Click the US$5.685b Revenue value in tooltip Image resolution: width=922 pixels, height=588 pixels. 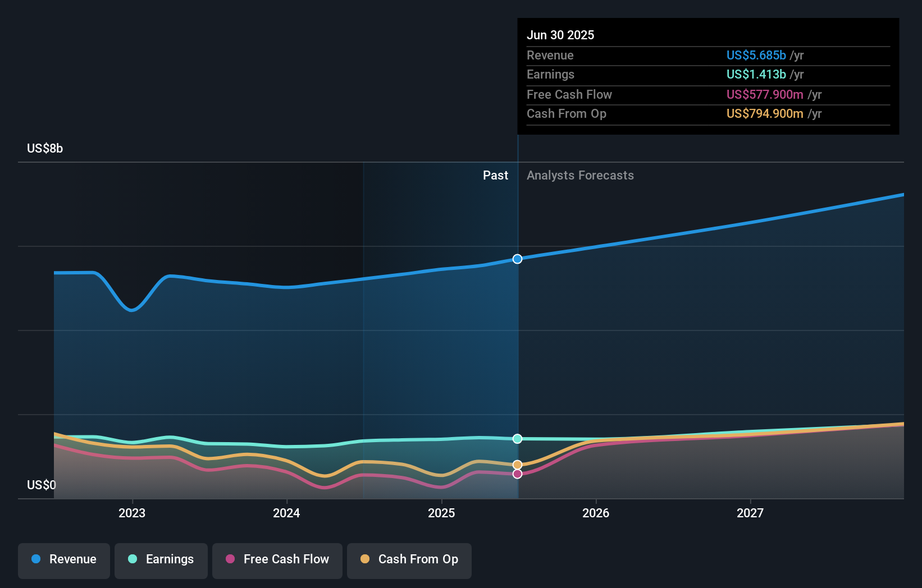tap(755, 55)
